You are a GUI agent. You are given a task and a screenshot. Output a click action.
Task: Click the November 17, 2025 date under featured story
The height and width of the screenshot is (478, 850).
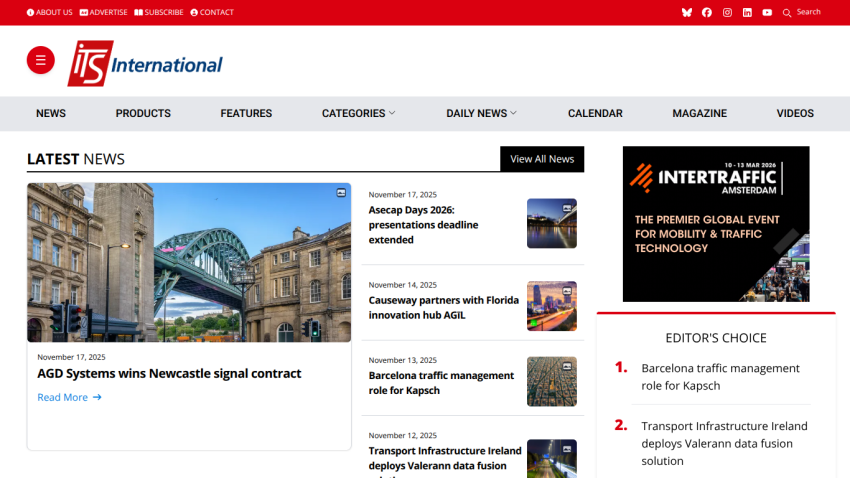coord(71,357)
